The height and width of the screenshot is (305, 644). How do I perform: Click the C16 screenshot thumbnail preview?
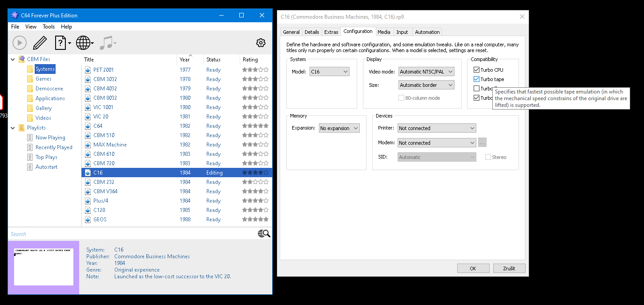point(44,267)
